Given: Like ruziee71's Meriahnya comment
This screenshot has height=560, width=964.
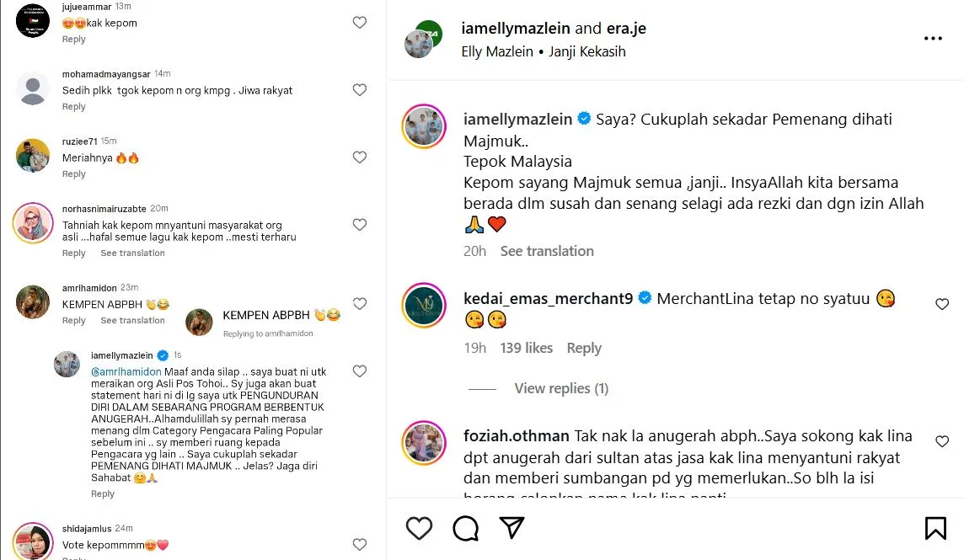Looking at the screenshot, I should point(360,157).
